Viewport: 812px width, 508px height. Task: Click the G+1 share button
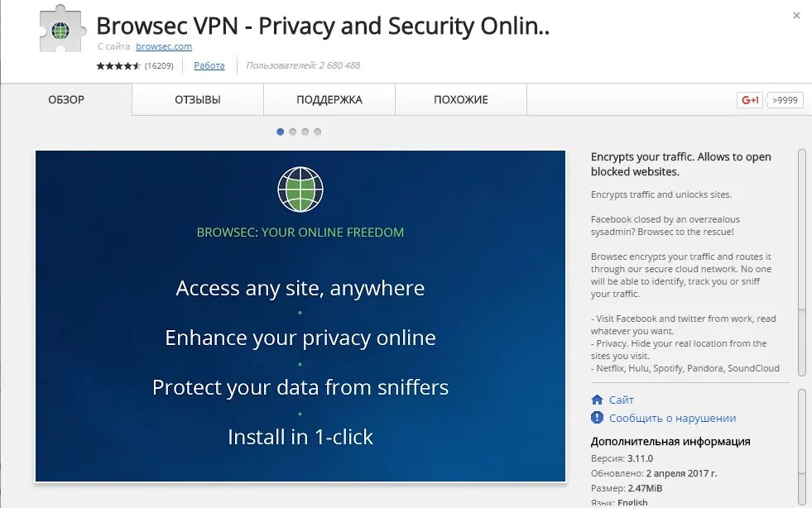(x=750, y=100)
